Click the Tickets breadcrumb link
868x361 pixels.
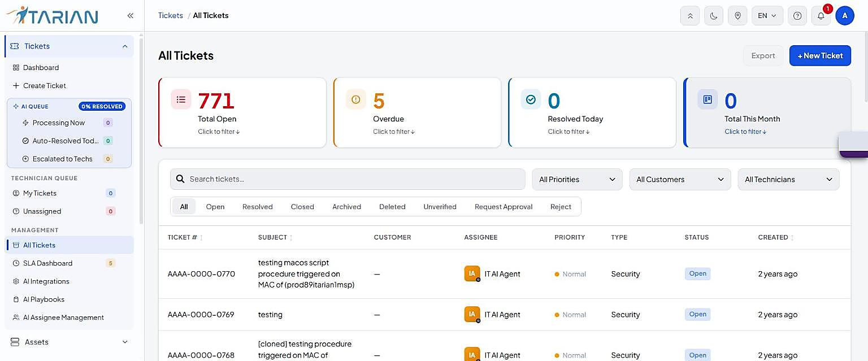(171, 16)
